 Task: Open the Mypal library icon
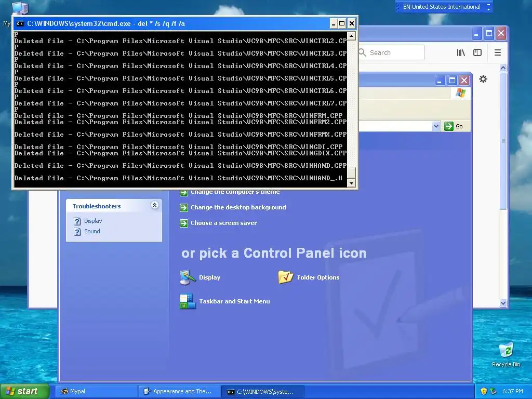pos(461,52)
